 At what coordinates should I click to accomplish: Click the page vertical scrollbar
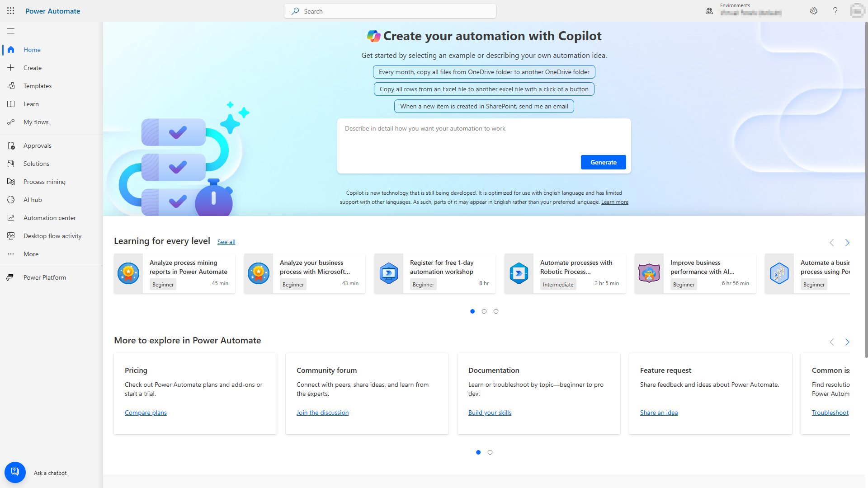(x=866, y=190)
